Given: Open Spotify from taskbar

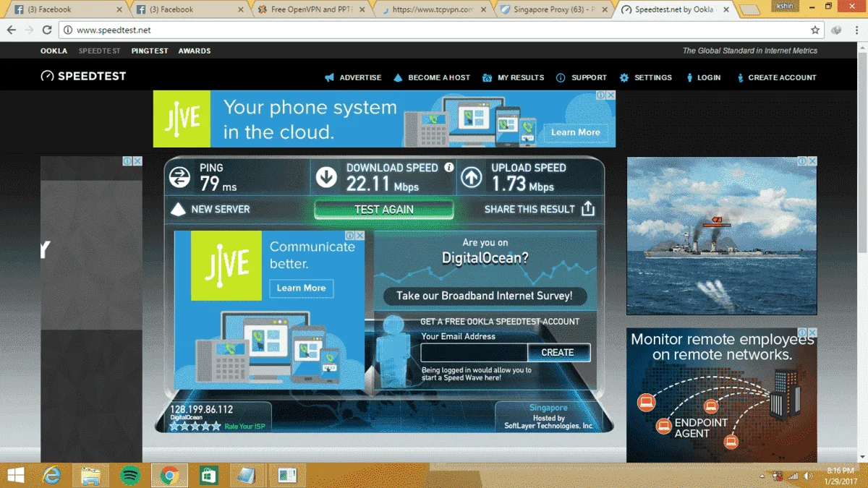Looking at the screenshot, I should click(130, 475).
